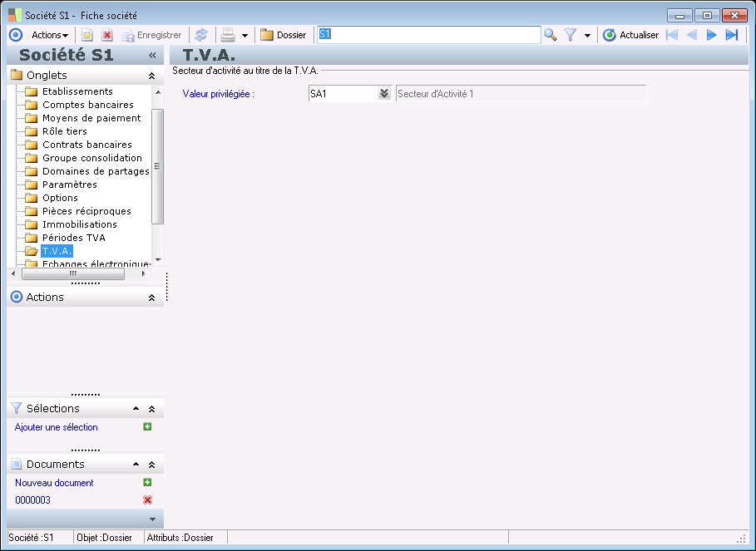Open the Périodes TVA tab item
This screenshot has height=551, width=756.
73,238
